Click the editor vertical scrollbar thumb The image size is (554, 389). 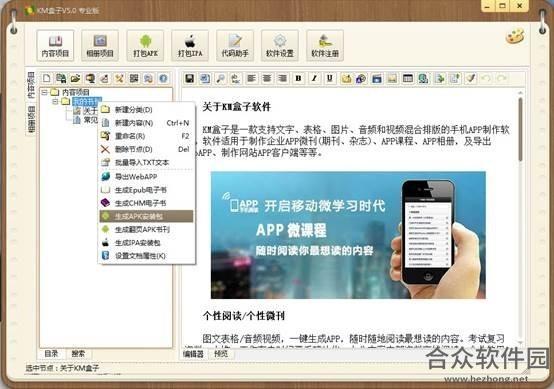click(520, 129)
